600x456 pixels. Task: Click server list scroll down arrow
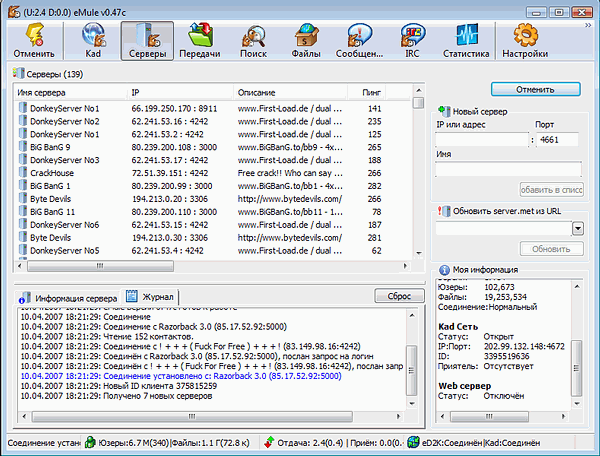[419, 253]
